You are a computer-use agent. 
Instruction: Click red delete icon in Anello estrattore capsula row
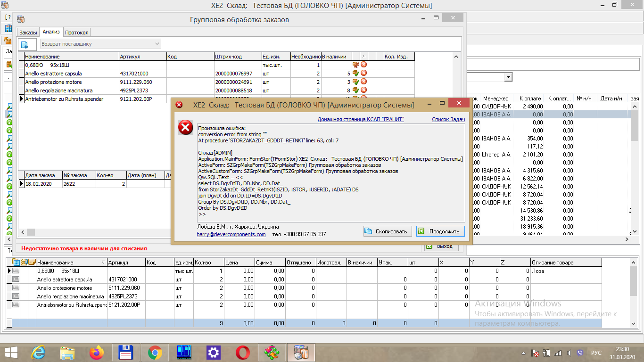[364, 74]
